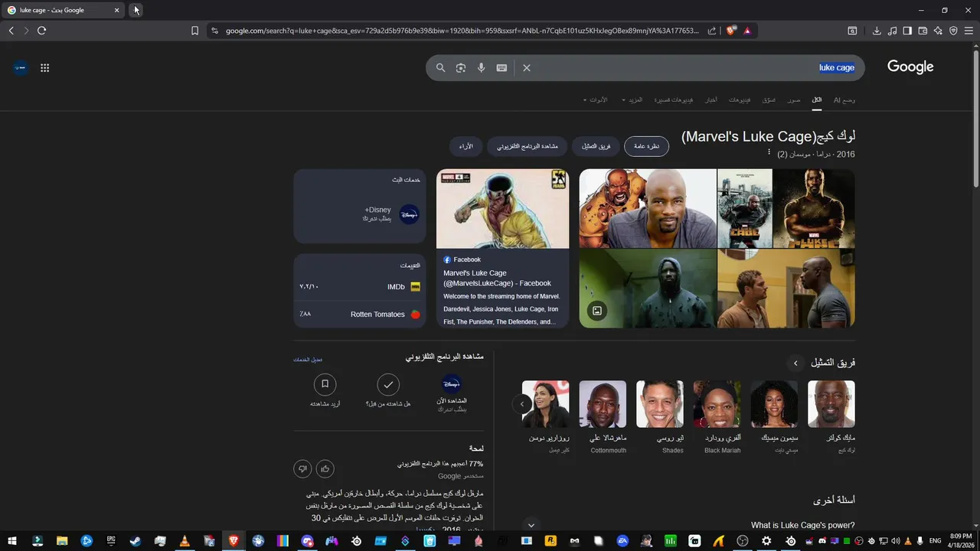Expand the down chevron below the watch section
Screen dimensions: 980x551
[531, 526]
